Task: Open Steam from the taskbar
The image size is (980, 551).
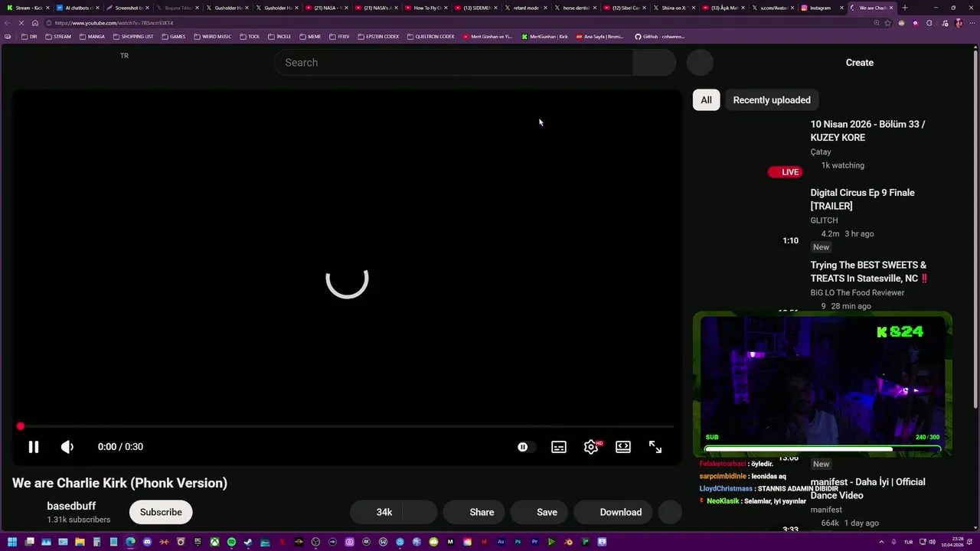Action: (248, 542)
